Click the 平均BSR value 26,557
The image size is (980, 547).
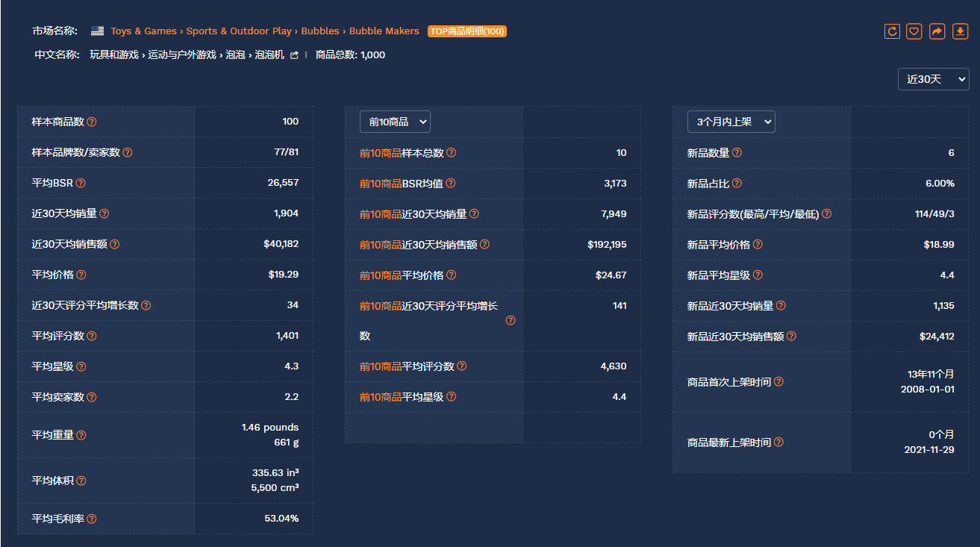click(284, 183)
